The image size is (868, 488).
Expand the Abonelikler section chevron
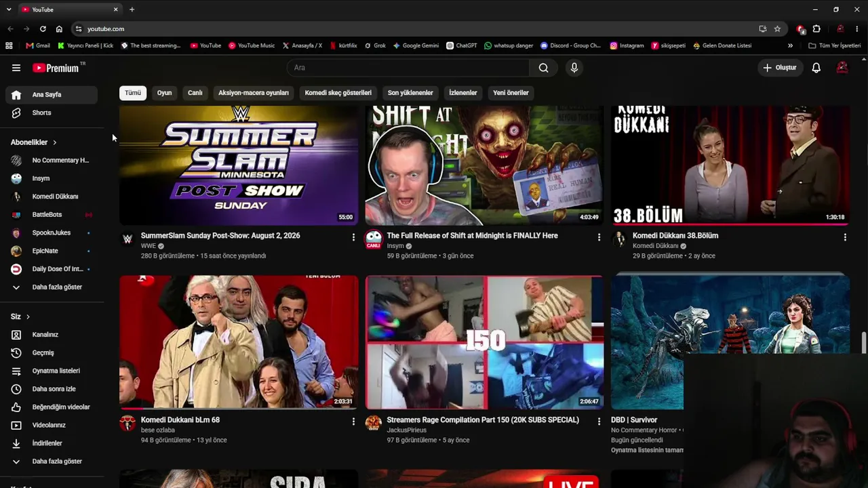tap(54, 142)
